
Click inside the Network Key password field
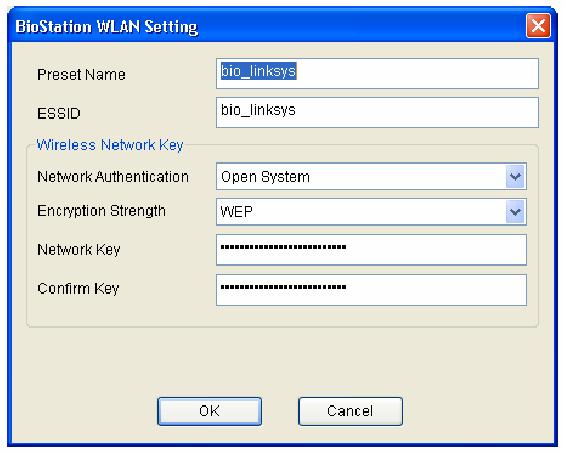[x=371, y=250]
